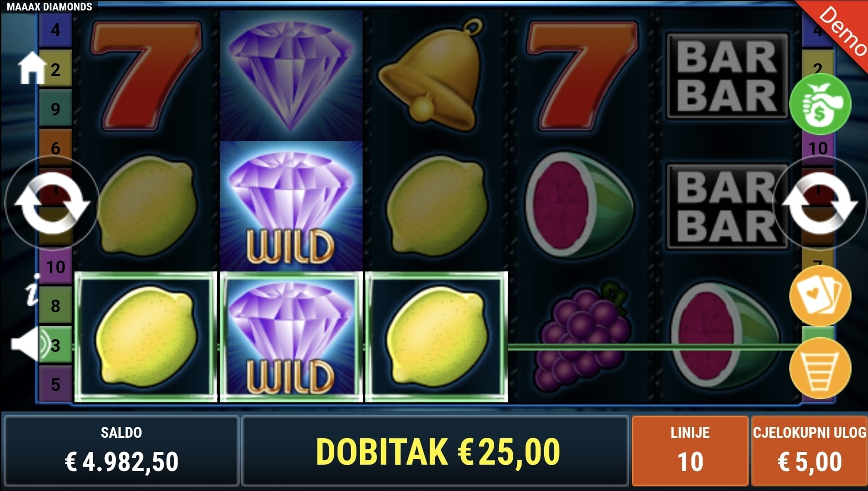Open the info paytable icon

pos(32,289)
